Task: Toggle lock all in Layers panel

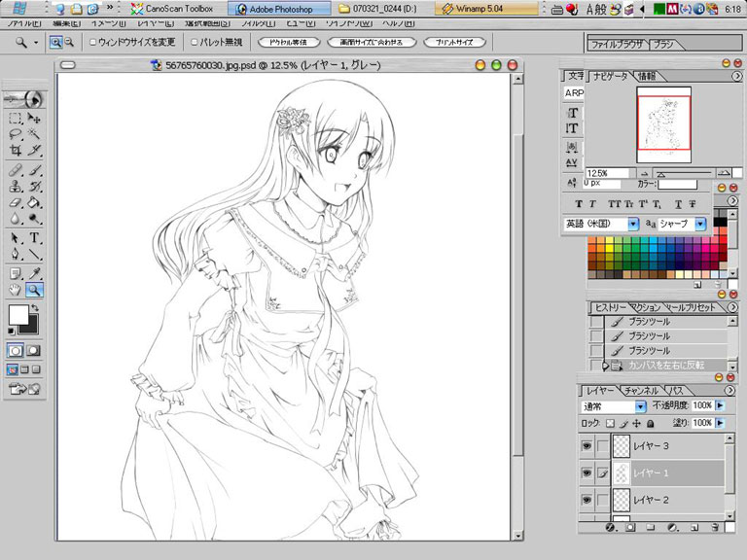Action: click(651, 423)
